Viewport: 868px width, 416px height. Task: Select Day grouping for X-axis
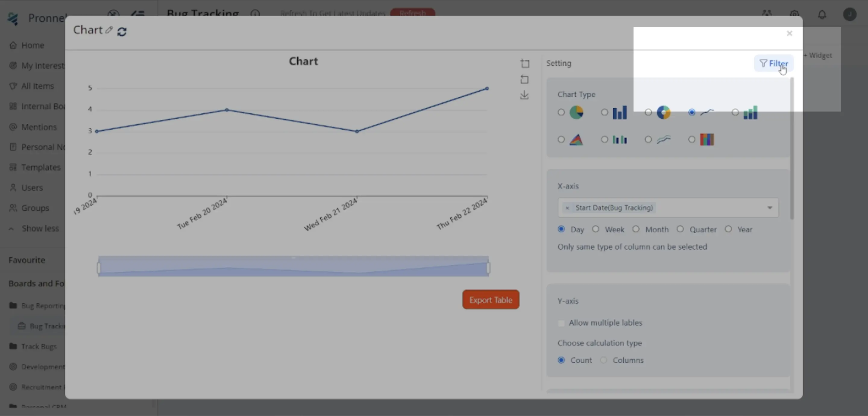(x=561, y=229)
